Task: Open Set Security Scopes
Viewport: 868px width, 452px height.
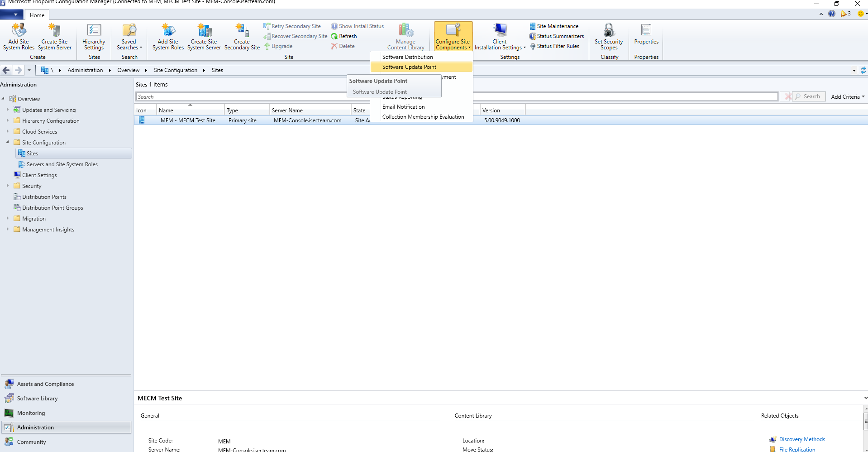Action: click(x=609, y=36)
